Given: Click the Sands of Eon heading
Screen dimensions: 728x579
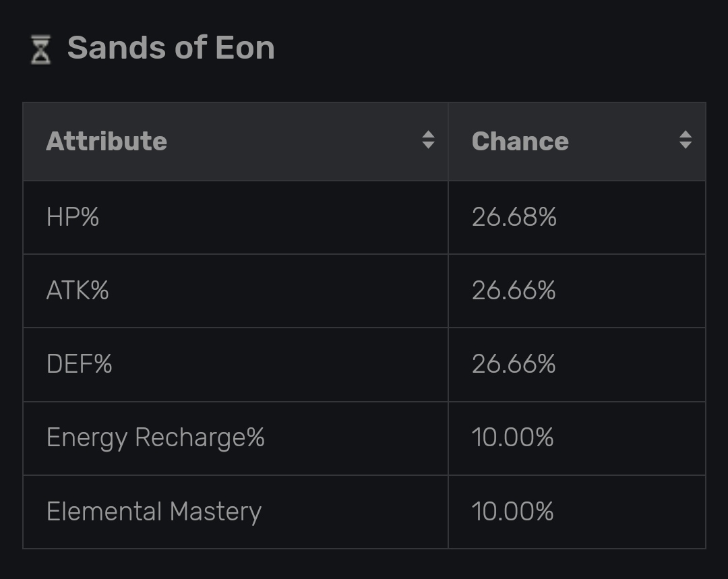Looking at the screenshot, I should (x=171, y=49).
